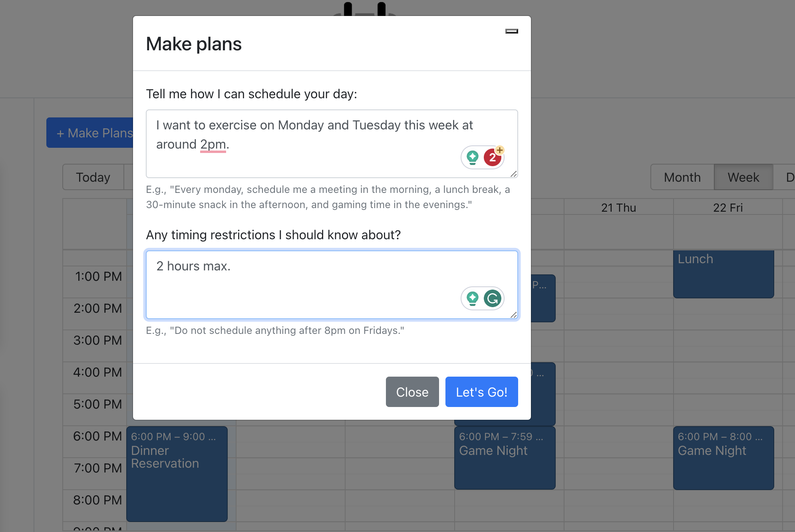Grab the resize handle of schedule textarea

tap(514, 174)
